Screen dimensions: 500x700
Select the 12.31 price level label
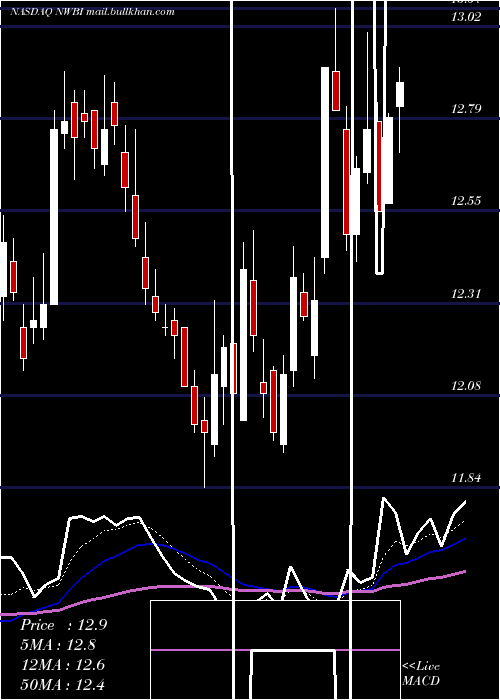coord(466,293)
